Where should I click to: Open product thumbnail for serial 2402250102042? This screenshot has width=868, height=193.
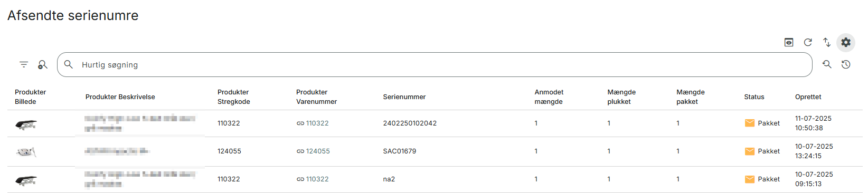[26, 124]
